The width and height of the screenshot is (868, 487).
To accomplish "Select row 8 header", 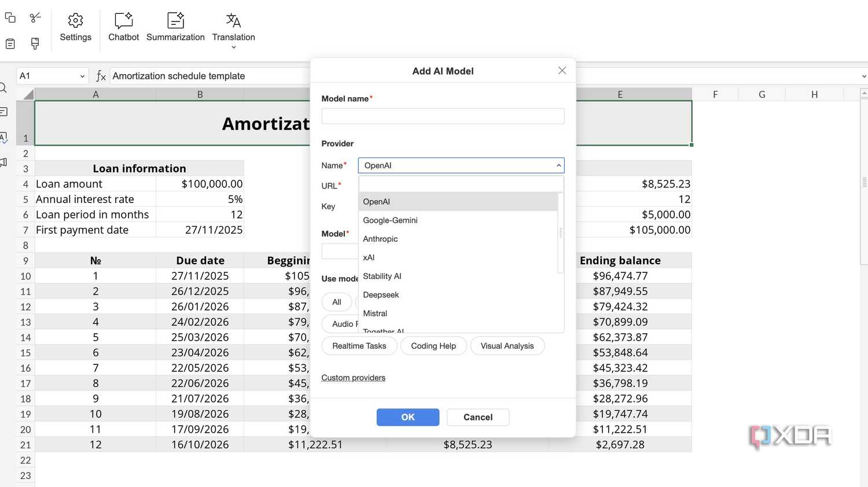I will pyautogui.click(x=25, y=245).
